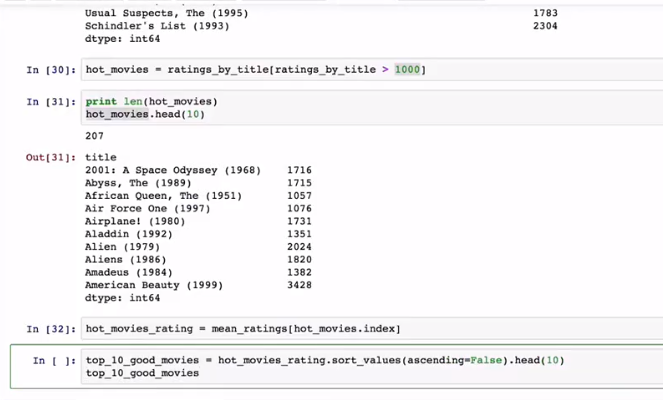Click the row African Queen, The (1951)
663x400 pixels.
[198, 195]
